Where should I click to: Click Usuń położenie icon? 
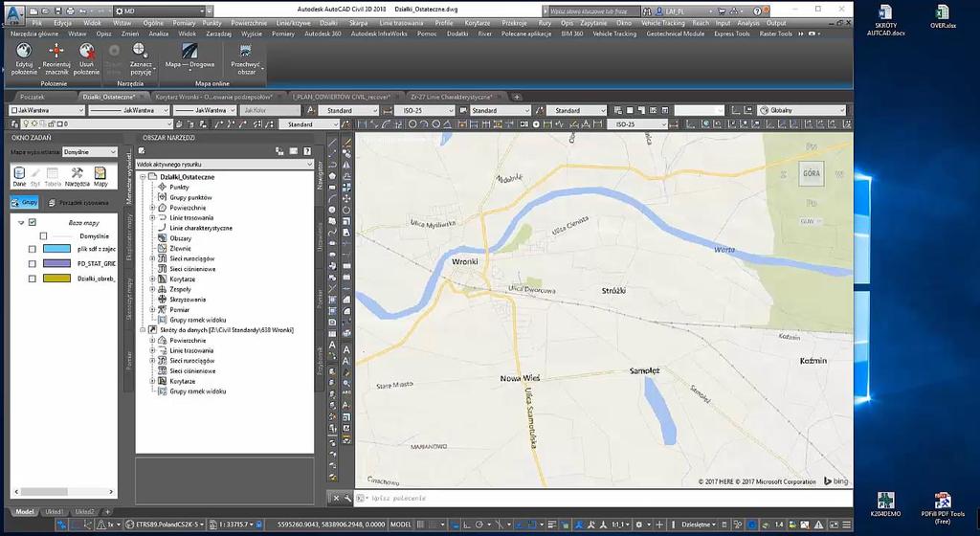click(x=86, y=52)
